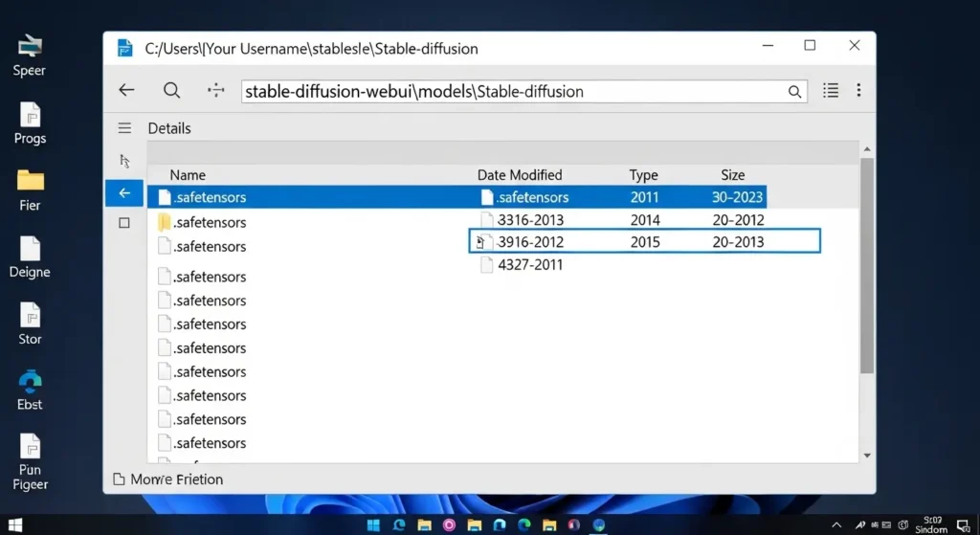
Task: Sort by the Date Modified column header
Action: 520,175
